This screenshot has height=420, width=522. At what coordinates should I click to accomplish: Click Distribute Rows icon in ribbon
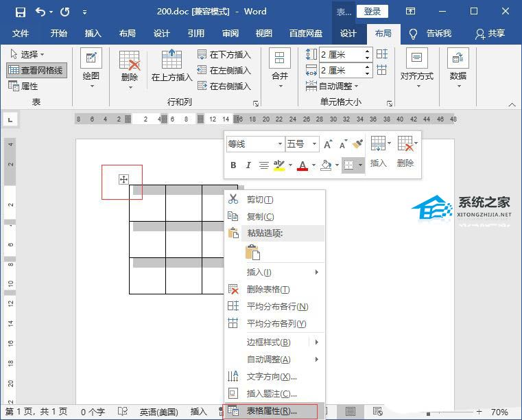(x=382, y=54)
